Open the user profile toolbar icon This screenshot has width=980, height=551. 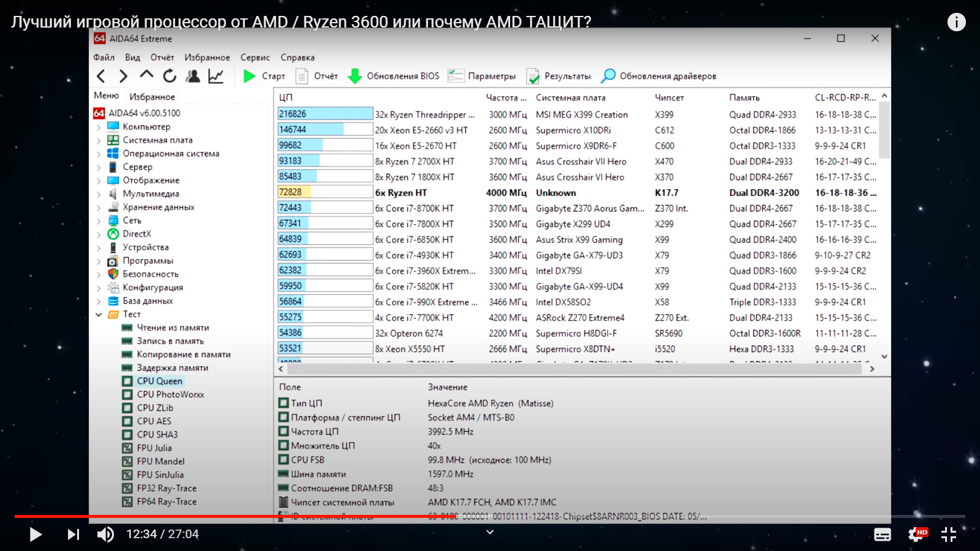coord(193,76)
